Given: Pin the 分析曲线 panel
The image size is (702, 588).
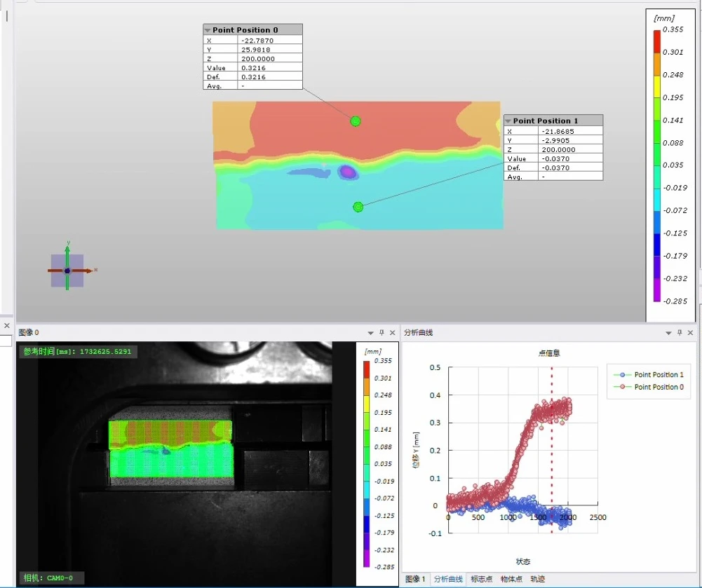Looking at the screenshot, I should 680,332.
